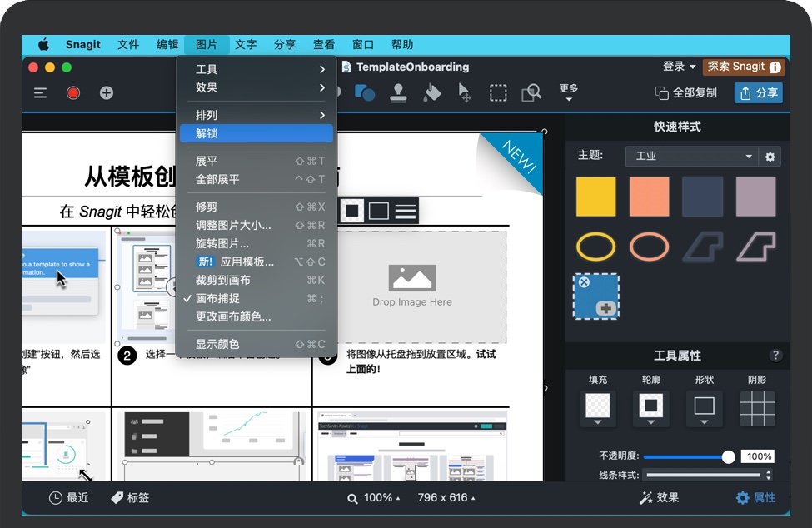
Task: Open the 主题 theme dropdown
Action: pos(690,157)
